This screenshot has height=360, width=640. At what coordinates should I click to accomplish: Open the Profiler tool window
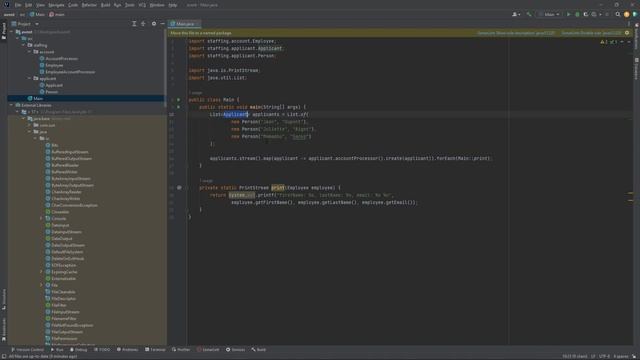(181, 350)
